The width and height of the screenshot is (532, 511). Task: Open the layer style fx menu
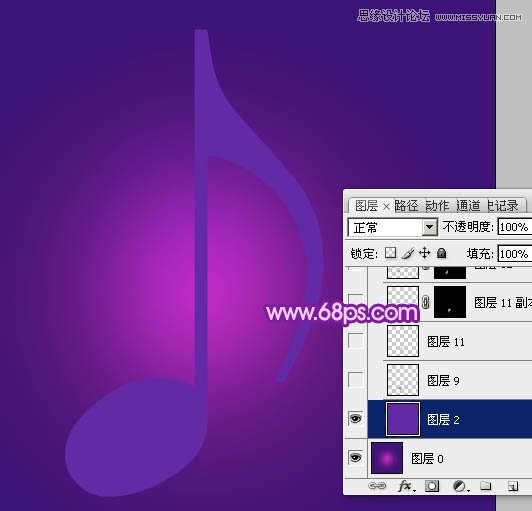[406, 486]
